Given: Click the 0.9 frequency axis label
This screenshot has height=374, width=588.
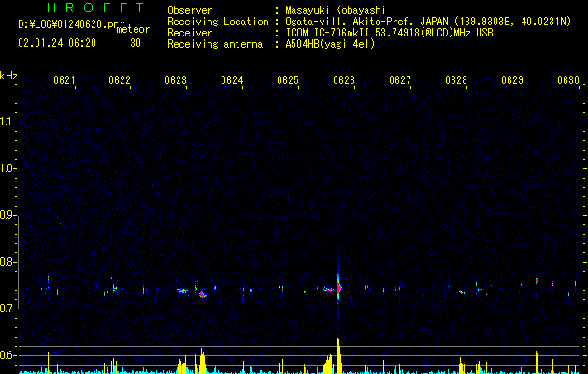Looking at the screenshot, I should 7,215.
